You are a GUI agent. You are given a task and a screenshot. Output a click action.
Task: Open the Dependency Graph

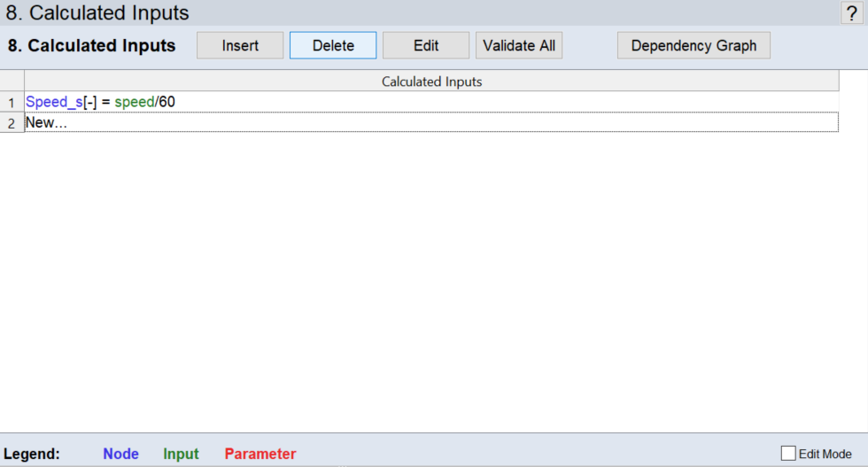(694, 45)
